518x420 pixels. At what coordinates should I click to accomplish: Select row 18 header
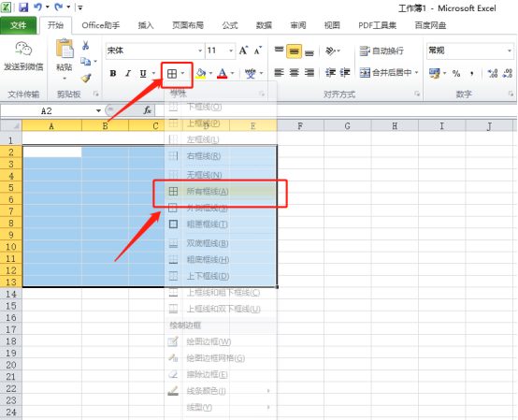tap(11, 341)
